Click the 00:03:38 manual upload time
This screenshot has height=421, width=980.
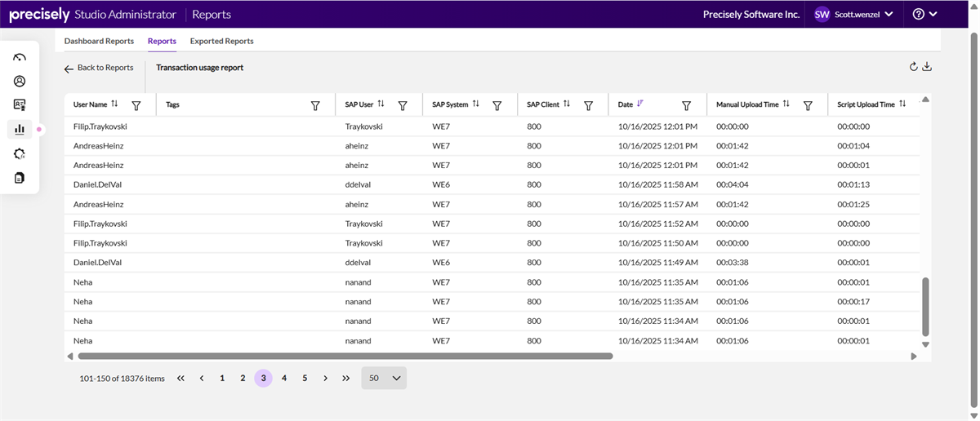732,263
